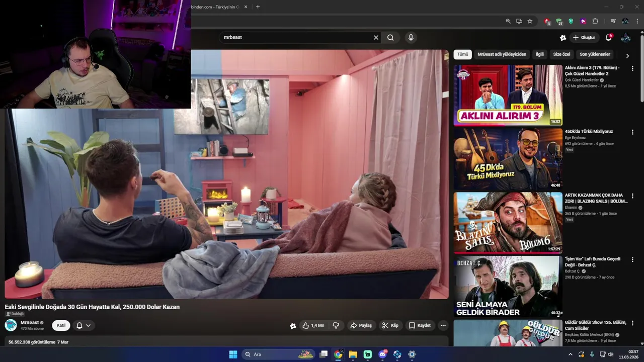Image resolution: width=644 pixels, height=362 pixels.
Task: Open Behzat Ç. Seni Almaya Geldik thumbnail
Action: (508, 287)
